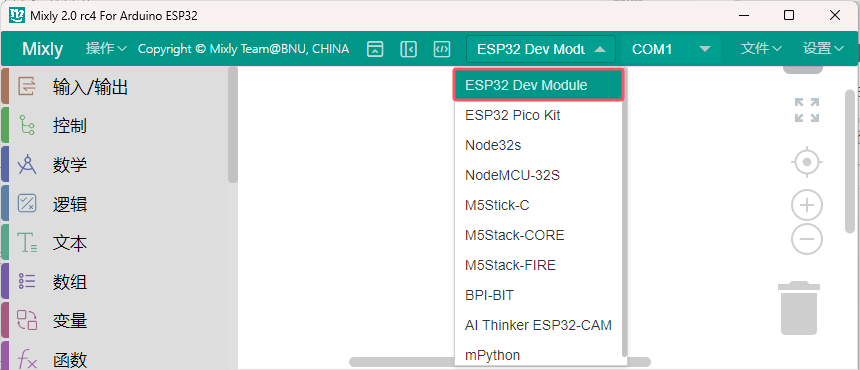Open the 控制 block category

[x=115, y=126]
